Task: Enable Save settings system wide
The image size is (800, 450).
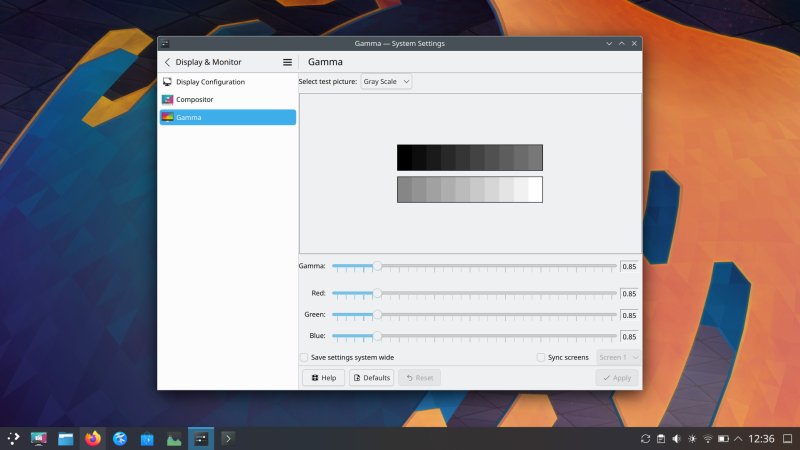Action: 304,357
